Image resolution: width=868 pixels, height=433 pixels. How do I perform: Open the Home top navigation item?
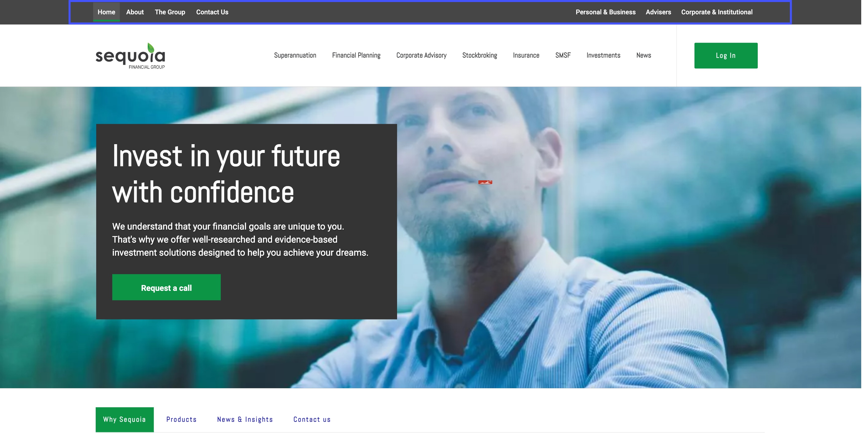coord(106,12)
